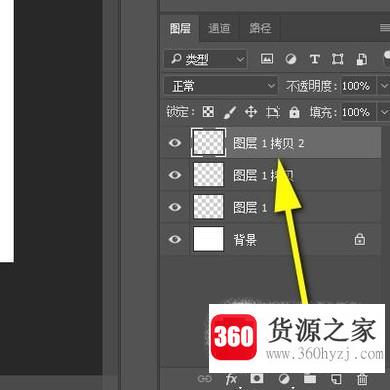Click the lock all padlock icon
This screenshot has width=390, height=390.
[294, 112]
